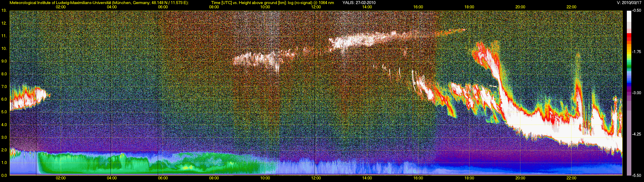This screenshot has height=182, width=644.
Task: Click the '04:00' label on the top axis
Action: tap(112, 7)
